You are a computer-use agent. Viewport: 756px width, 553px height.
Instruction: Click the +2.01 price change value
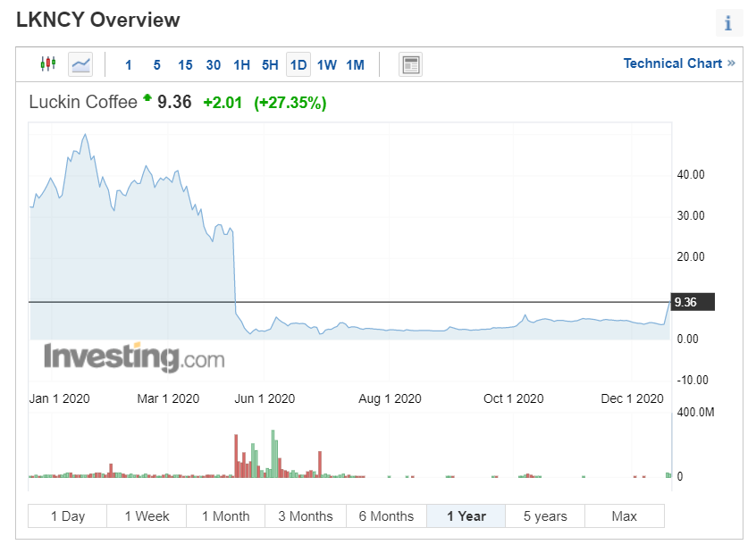coord(223,103)
